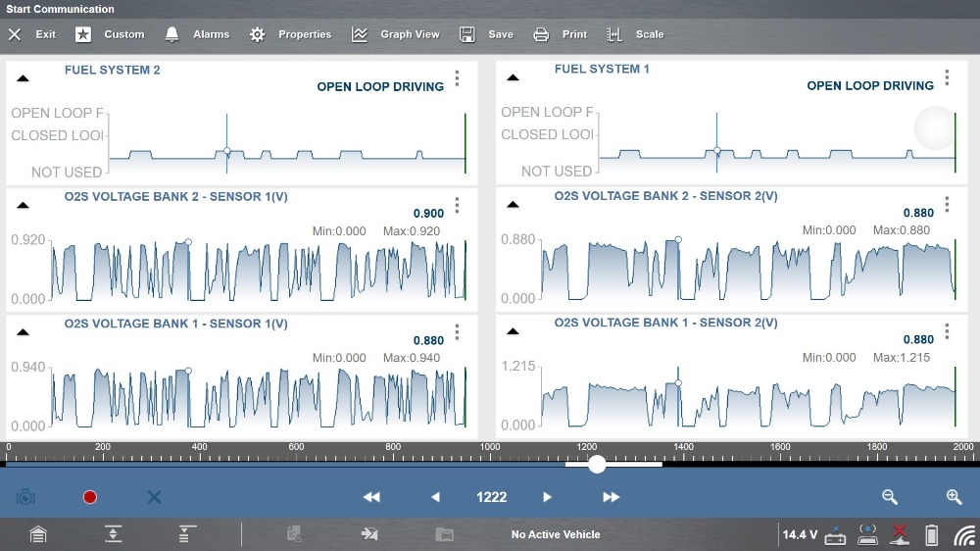Zoom out using the magnifier minus icon
980x551 pixels.
890,497
